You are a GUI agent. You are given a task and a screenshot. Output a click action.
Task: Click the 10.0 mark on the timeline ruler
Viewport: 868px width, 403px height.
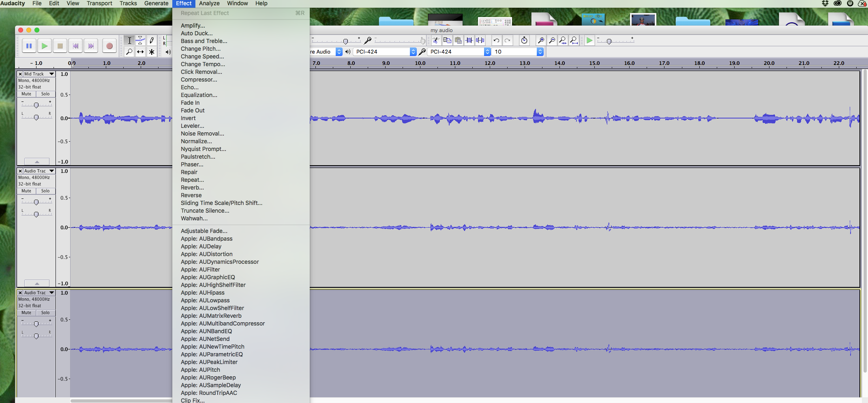[420, 63]
